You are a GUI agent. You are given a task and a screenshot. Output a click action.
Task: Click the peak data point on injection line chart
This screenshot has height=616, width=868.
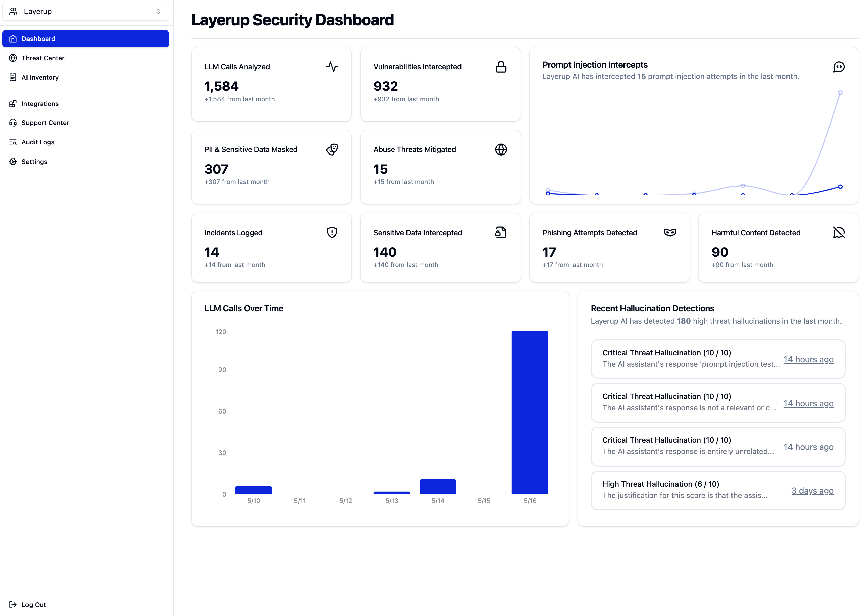(840, 93)
